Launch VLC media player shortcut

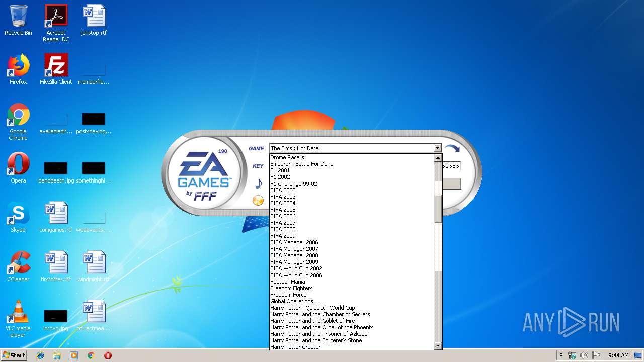(18, 319)
